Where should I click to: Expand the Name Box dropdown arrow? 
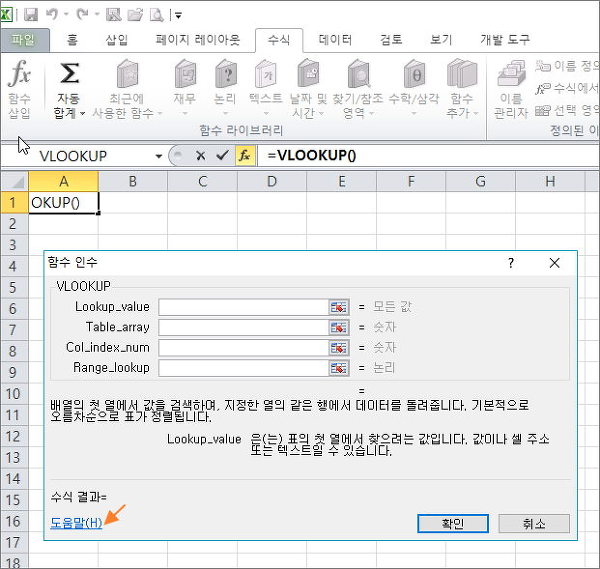[158, 157]
